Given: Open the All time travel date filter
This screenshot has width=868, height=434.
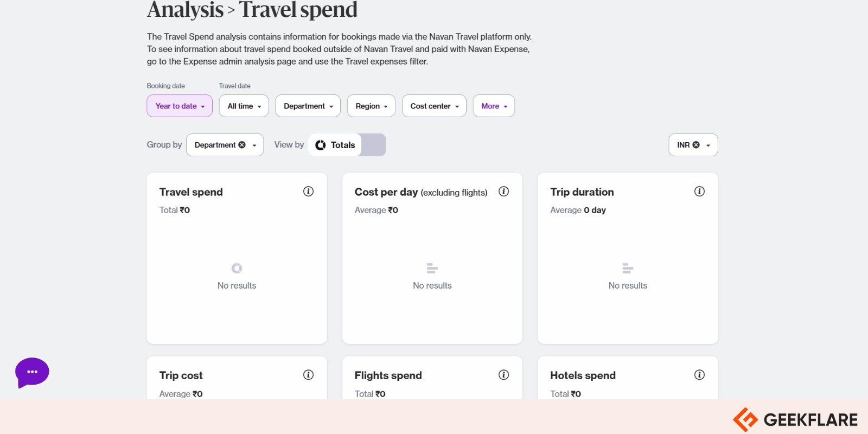Looking at the screenshot, I should (x=244, y=106).
